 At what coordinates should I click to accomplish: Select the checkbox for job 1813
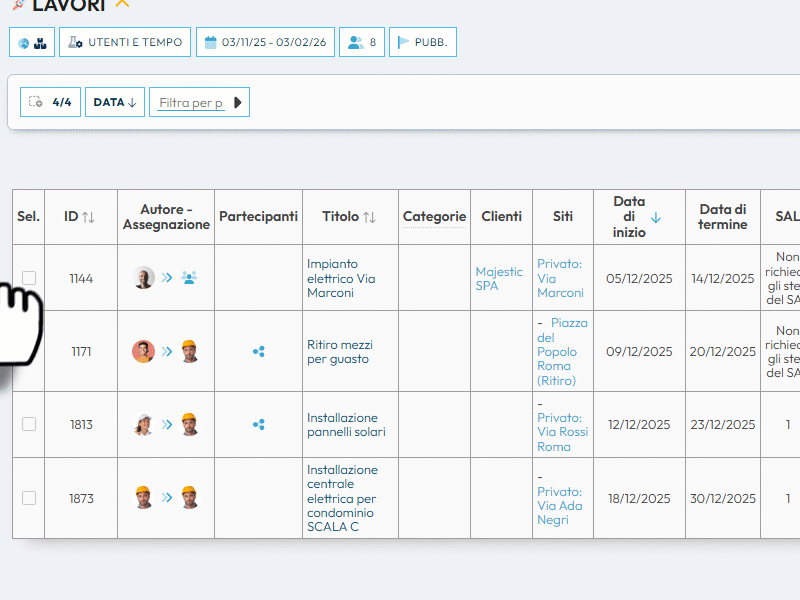(x=29, y=424)
